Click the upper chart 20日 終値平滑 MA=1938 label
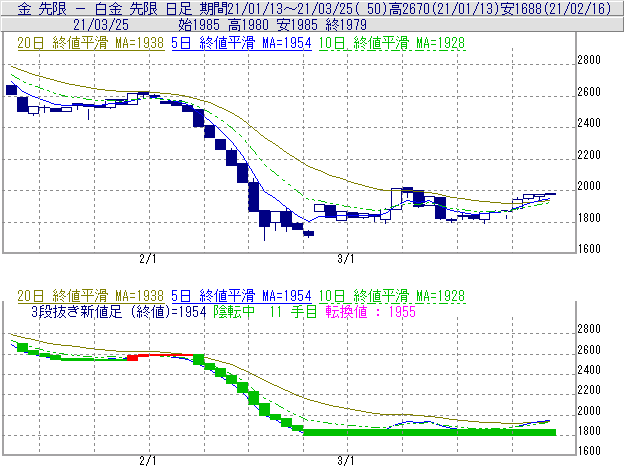 pyautogui.click(x=91, y=43)
